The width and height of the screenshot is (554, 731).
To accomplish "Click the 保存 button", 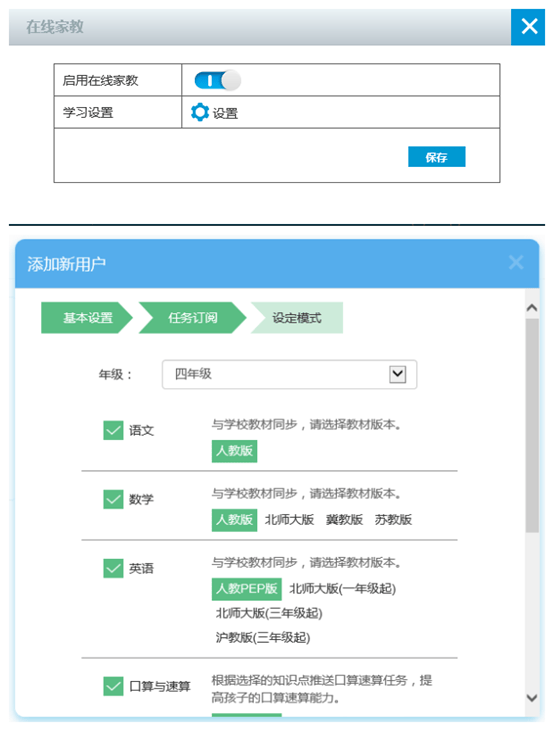I will point(436,157).
